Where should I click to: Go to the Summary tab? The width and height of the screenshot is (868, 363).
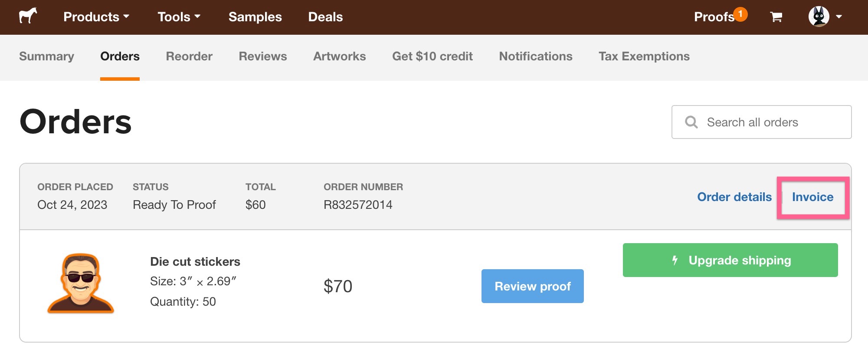46,56
